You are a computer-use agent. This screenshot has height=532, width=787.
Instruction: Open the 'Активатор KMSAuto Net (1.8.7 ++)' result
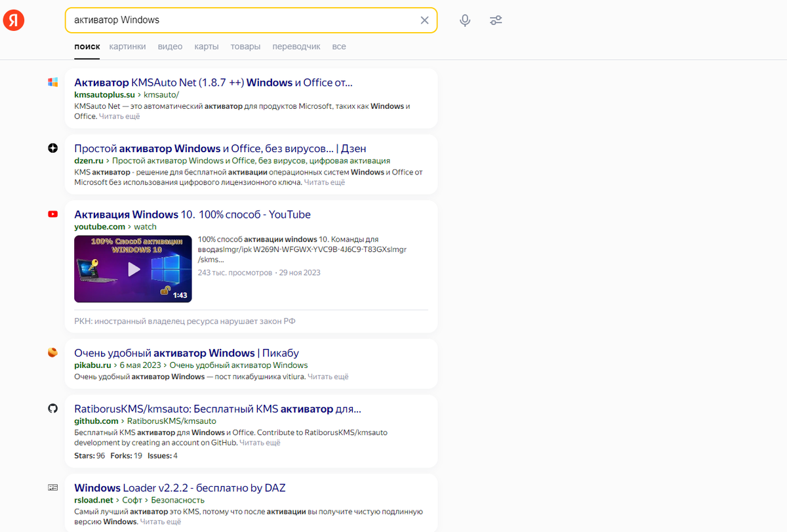214,83
